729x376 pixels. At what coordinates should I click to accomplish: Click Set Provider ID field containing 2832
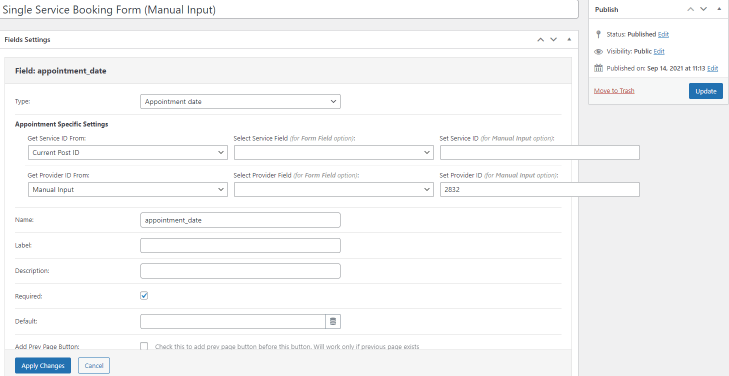click(540, 190)
